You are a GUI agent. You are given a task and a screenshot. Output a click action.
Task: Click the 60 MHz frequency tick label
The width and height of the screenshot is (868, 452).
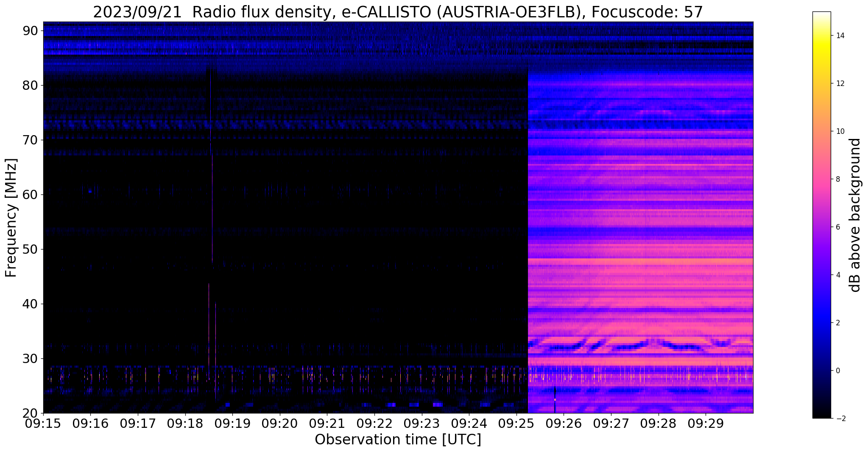[x=31, y=194]
